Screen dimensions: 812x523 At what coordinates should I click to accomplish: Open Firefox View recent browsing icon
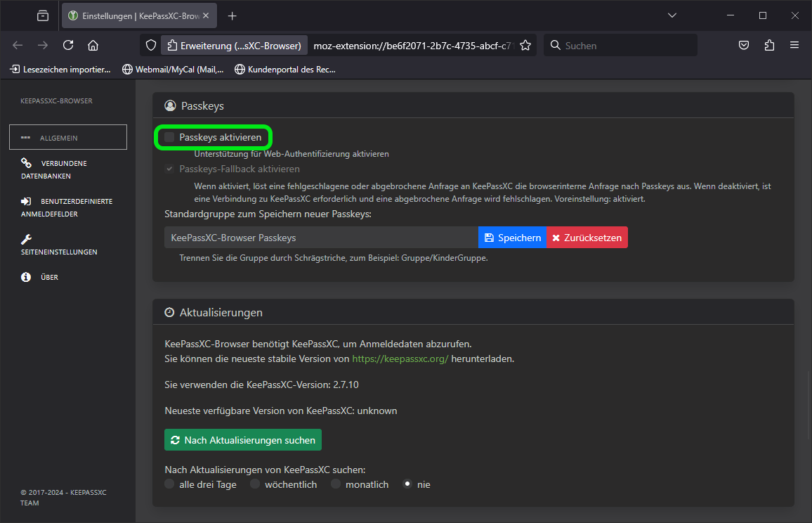[x=43, y=15]
